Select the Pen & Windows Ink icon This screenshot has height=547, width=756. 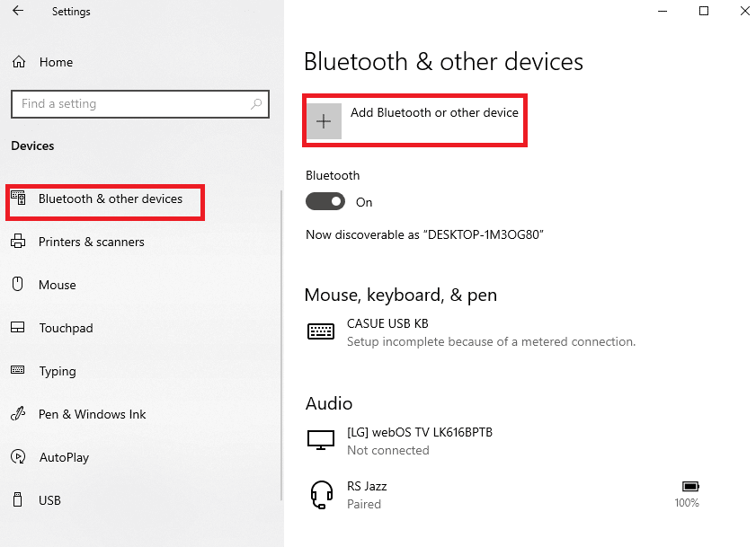coord(17,414)
